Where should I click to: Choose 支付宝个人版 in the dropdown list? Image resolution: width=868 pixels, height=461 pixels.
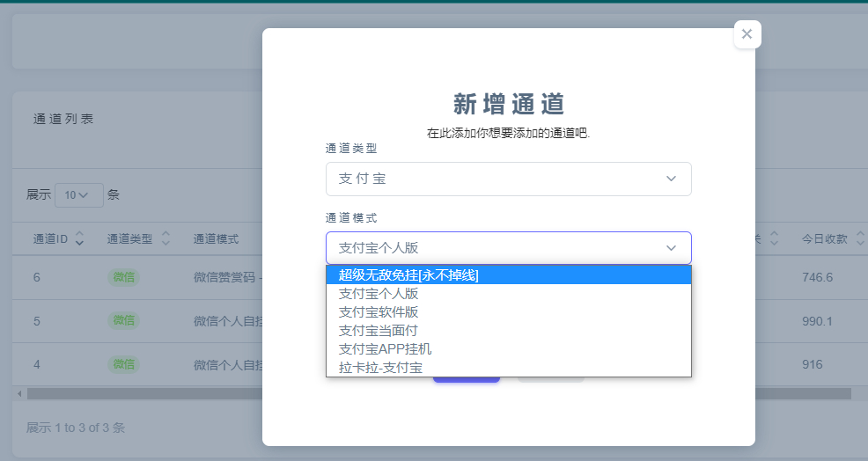click(508, 293)
